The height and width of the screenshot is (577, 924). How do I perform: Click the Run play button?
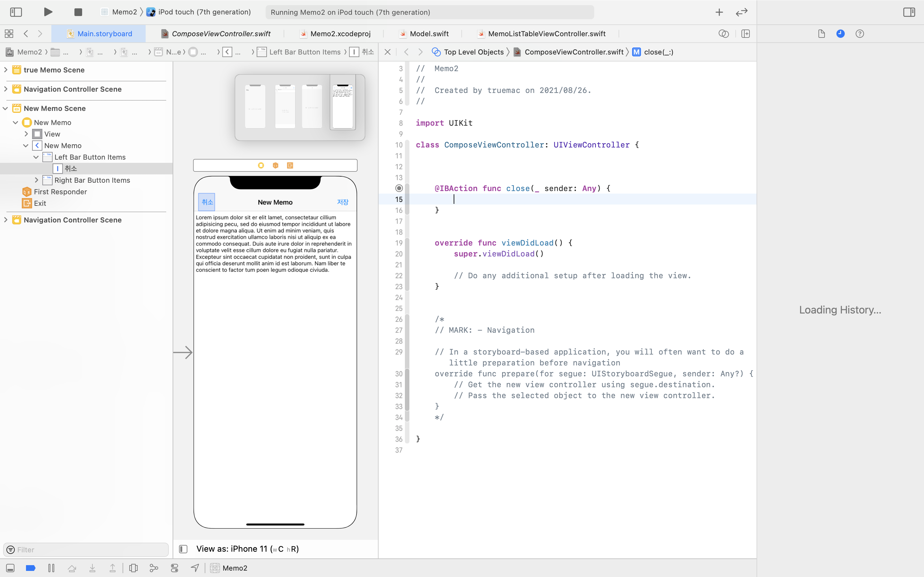tap(48, 12)
